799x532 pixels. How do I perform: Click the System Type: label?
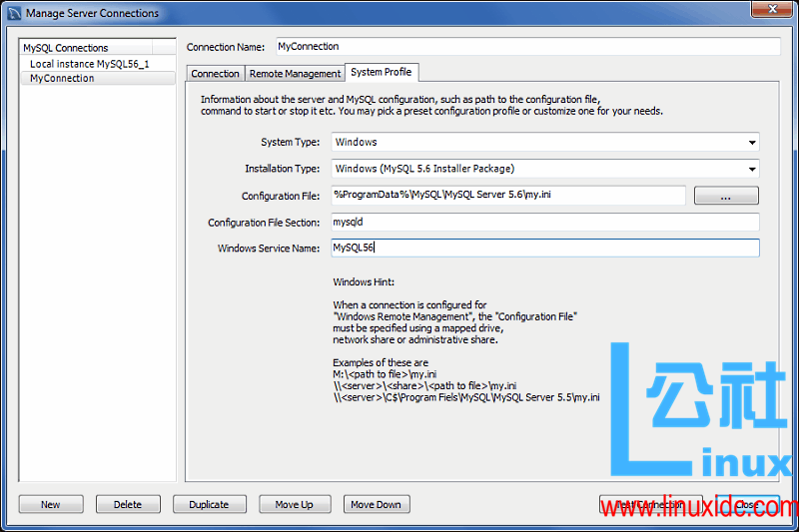point(290,142)
